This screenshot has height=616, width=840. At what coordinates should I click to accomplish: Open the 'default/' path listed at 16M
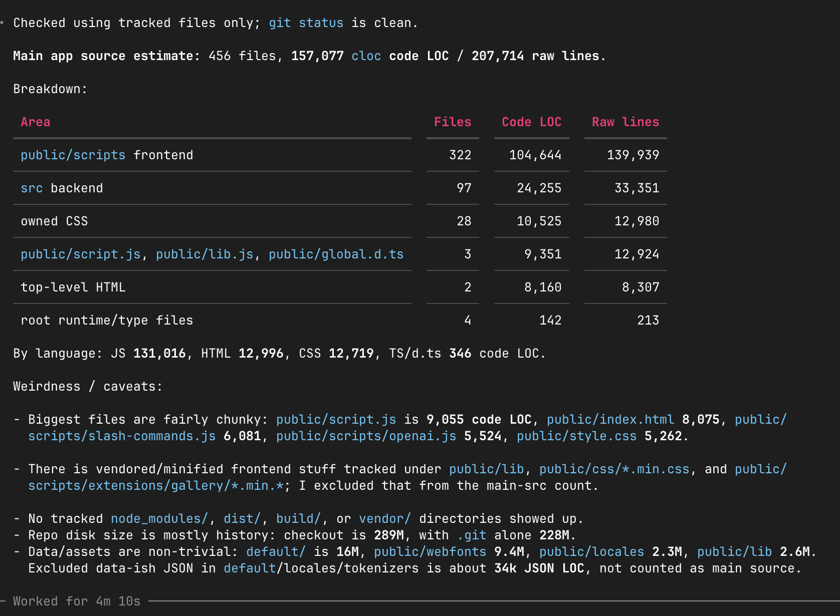[276, 552]
